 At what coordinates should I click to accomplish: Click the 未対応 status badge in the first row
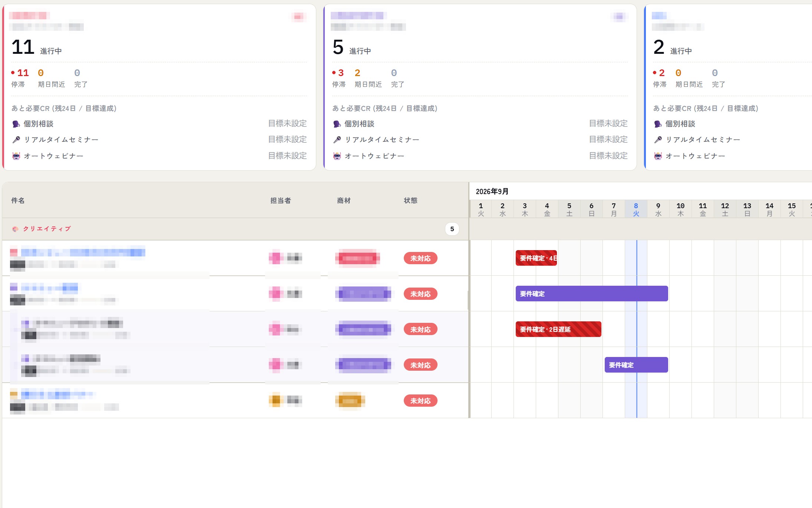tap(420, 258)
